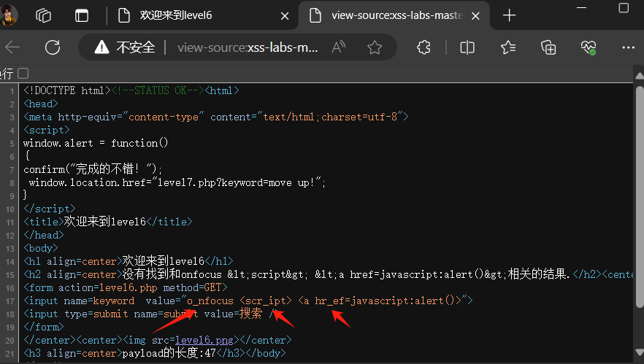Open the Extensions puzzle icon
Image resolution: width=644 pixels, height=364 pixels.
423,47
